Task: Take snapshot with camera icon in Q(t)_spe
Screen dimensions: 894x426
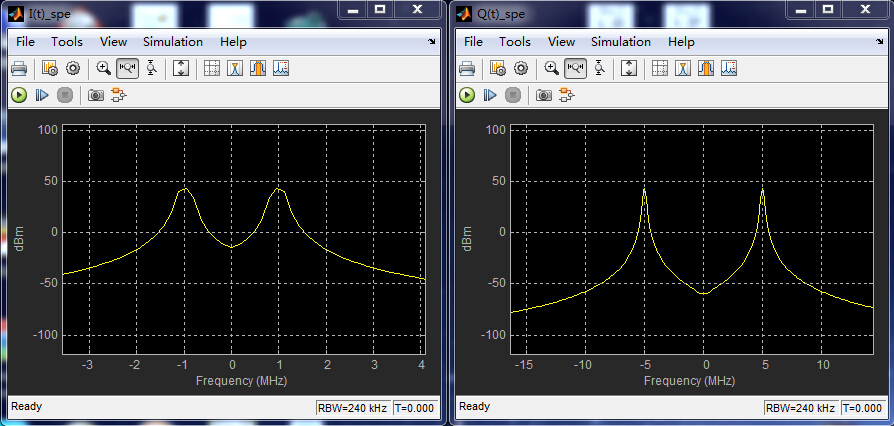Action: pos(543,95)
